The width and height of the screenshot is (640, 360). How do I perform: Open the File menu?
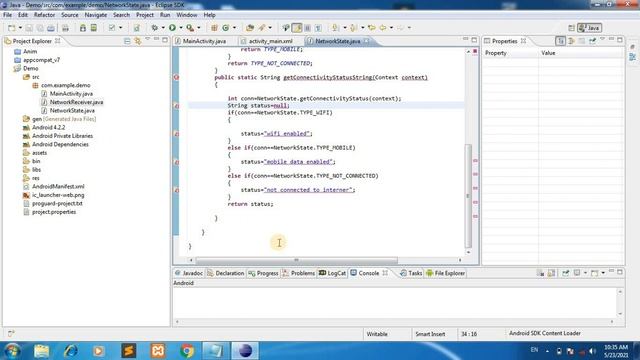point(7,15)
